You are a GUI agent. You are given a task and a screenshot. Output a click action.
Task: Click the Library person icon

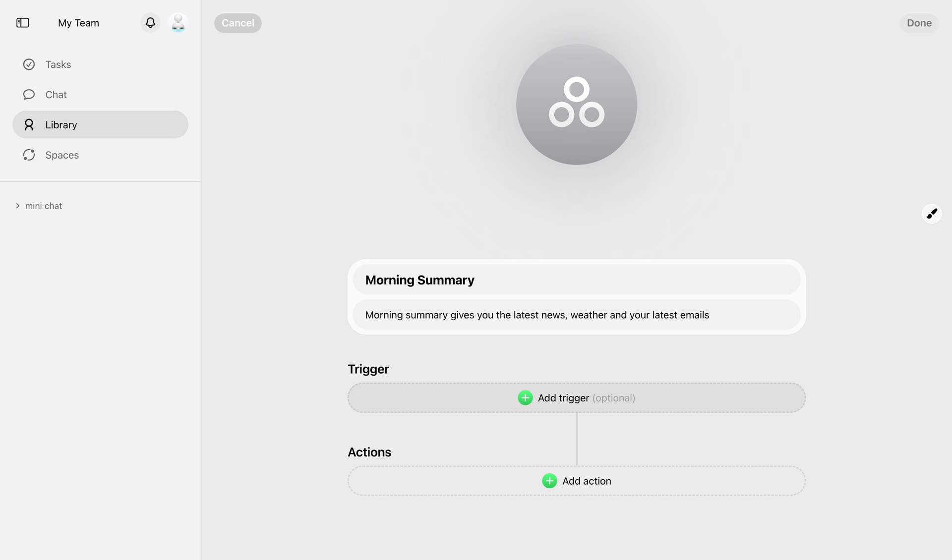29,124
